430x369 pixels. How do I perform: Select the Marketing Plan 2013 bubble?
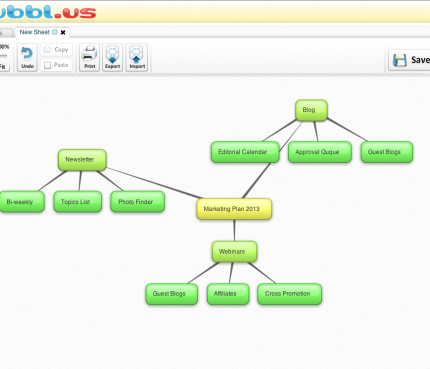(x=234, y=209)
